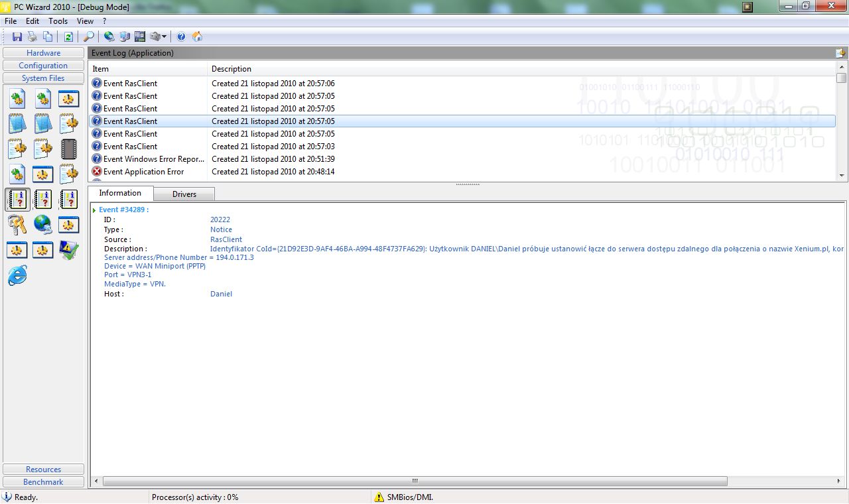Click the blue Help question mark icon
849x504 pixels.
click(x=181, y=36)
